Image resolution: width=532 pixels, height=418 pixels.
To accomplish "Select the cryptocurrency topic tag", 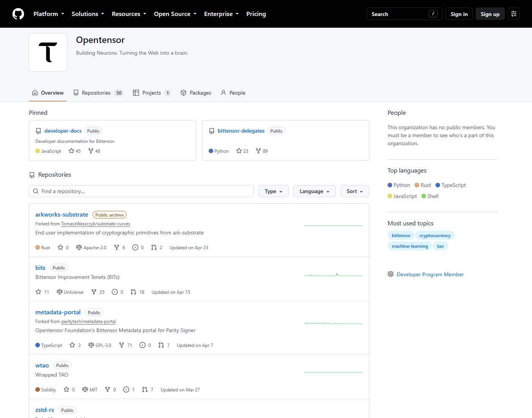I will 435,236.
